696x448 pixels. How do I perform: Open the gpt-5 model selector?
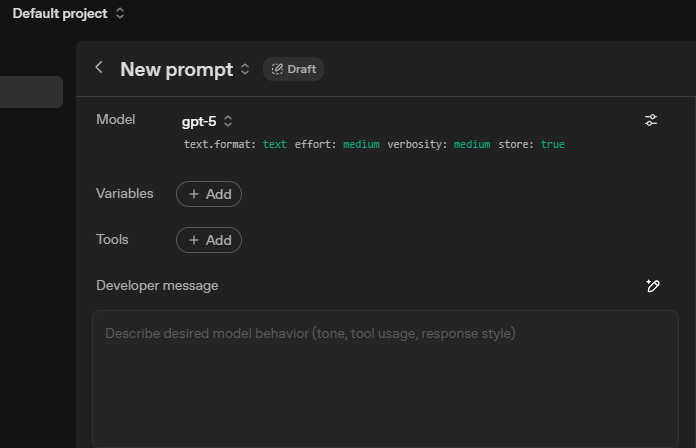pyautogui.click(x=207, y=121)
